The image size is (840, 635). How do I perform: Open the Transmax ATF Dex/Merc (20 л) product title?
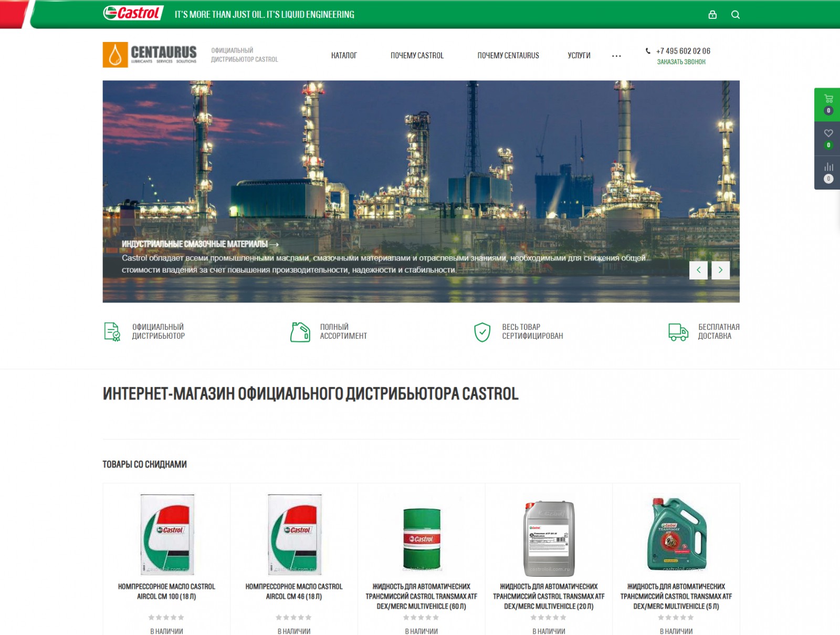[549, 596]
